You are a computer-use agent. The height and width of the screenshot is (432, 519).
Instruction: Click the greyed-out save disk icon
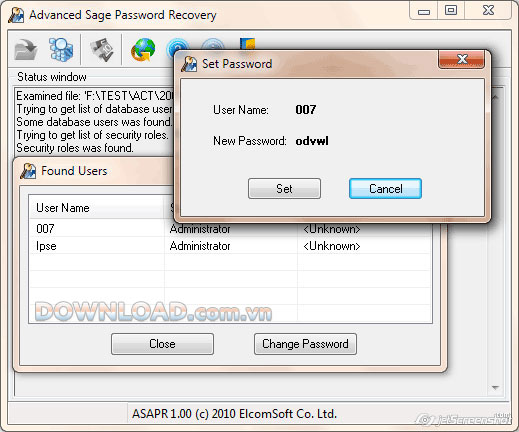(x=102, y=50)
